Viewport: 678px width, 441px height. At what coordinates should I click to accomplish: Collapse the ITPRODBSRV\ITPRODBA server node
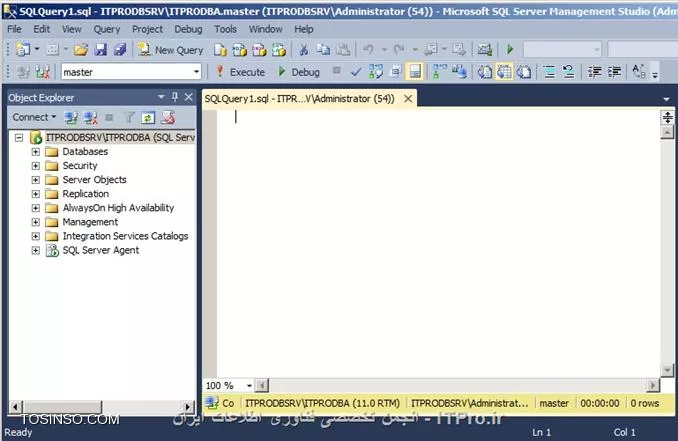19,138
